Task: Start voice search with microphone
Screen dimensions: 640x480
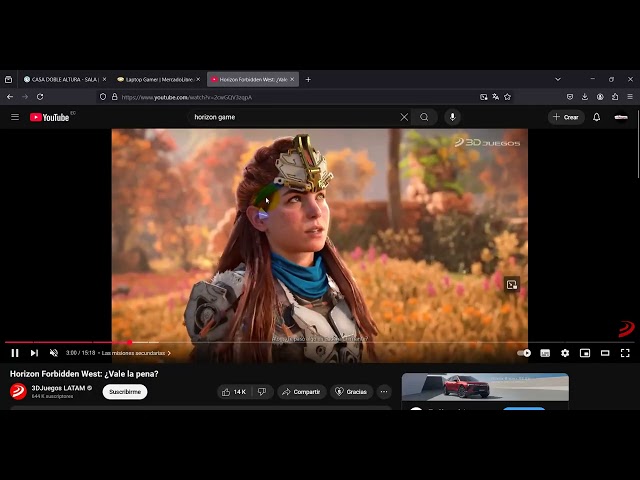Action: 452,117
